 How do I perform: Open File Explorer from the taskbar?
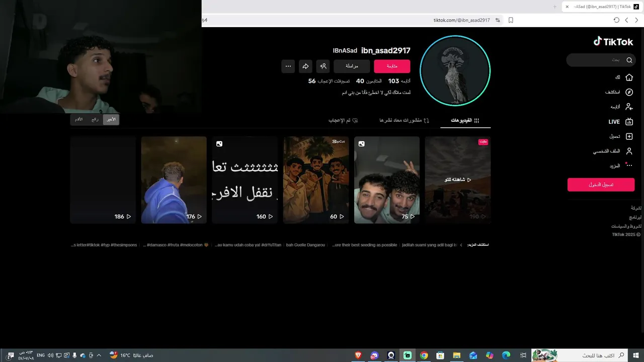tap(457, 355)
